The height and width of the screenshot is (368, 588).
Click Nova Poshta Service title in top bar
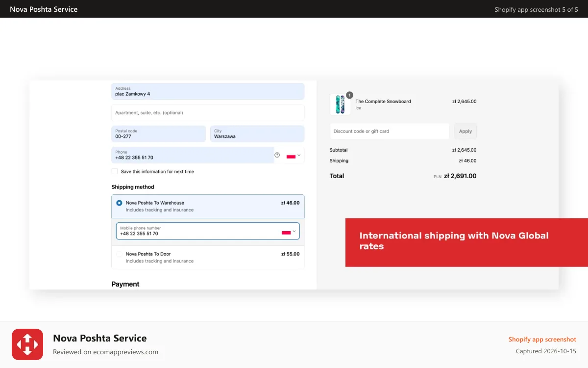pyautogui.click(x=44, y=9)
